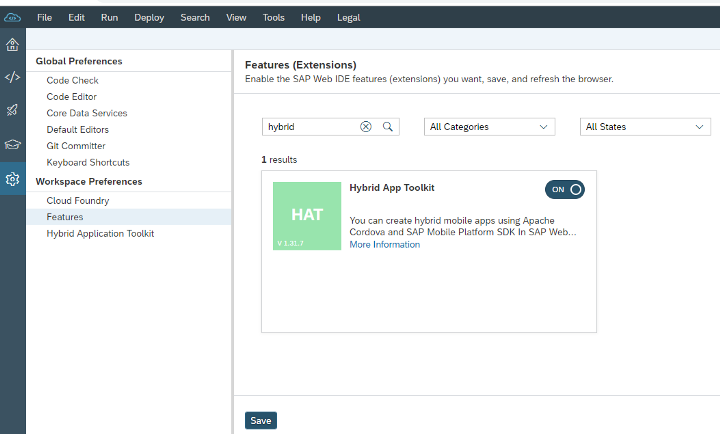This screenshot has height=434, width=720.
Task: Open the File menu
Action: point(45,17)
